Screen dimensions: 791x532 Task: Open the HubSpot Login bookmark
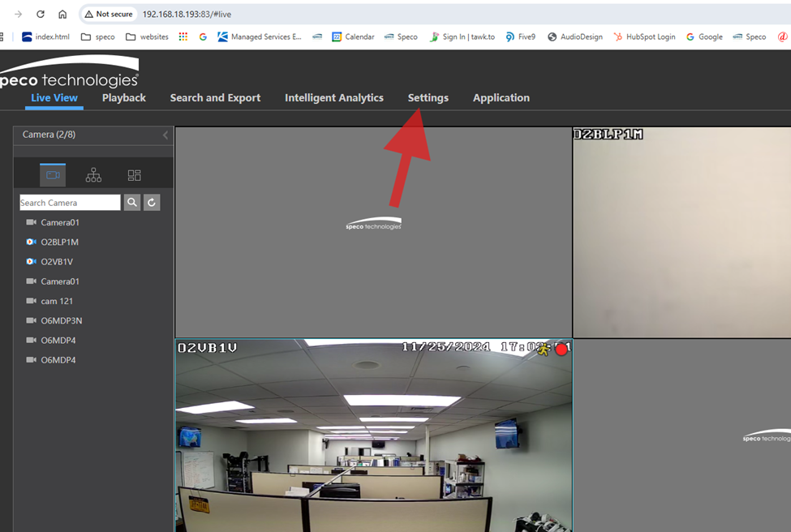[x=644, y=36]
